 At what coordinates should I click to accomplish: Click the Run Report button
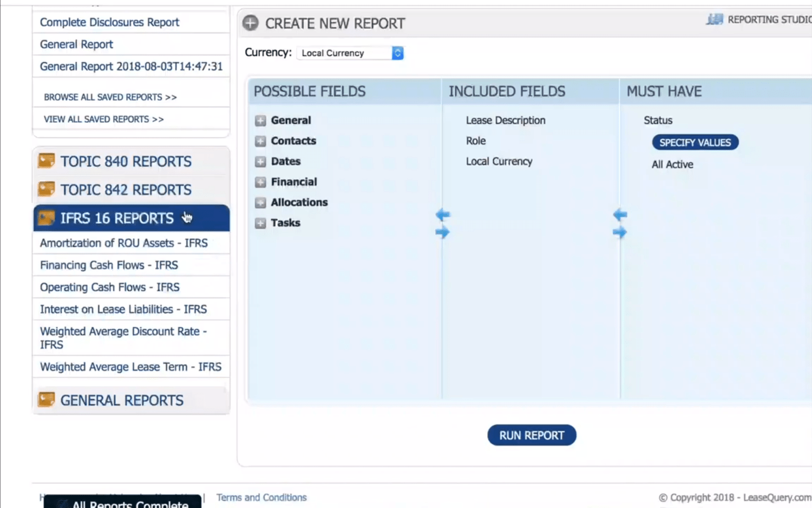coord(532,435)
